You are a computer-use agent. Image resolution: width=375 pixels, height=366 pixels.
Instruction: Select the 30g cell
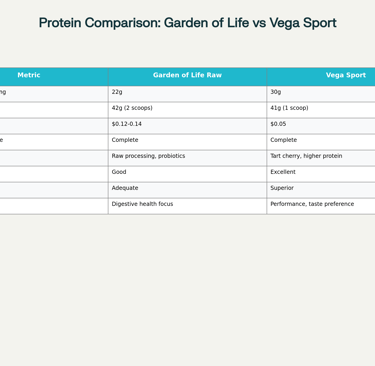click(321, 94)
